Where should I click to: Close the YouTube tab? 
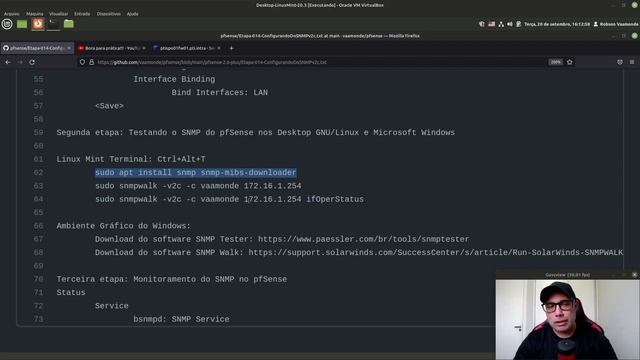coord(144,48)
